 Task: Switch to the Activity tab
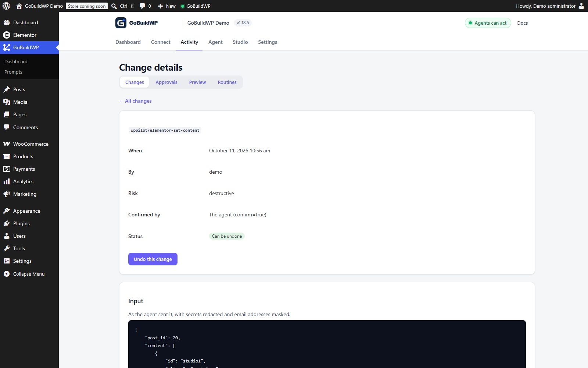click(189, 42)
